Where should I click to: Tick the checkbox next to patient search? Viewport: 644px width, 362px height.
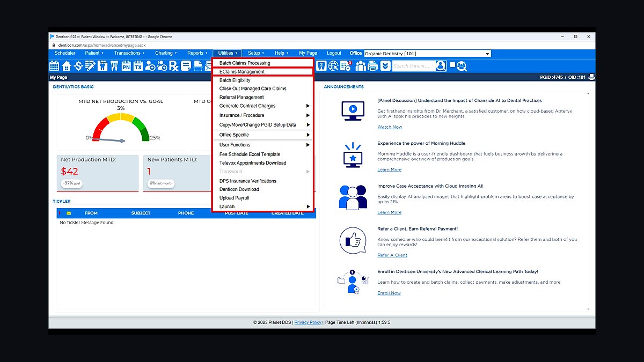(452, 65)
